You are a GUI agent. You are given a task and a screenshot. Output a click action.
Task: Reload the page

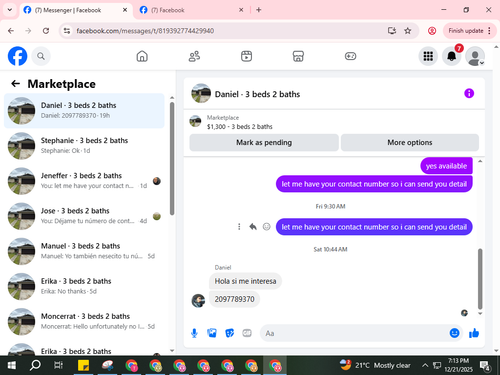point(46,31)
